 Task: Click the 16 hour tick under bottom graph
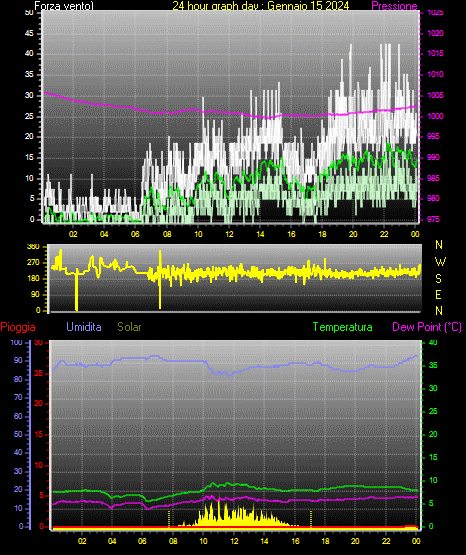[295, 541]
